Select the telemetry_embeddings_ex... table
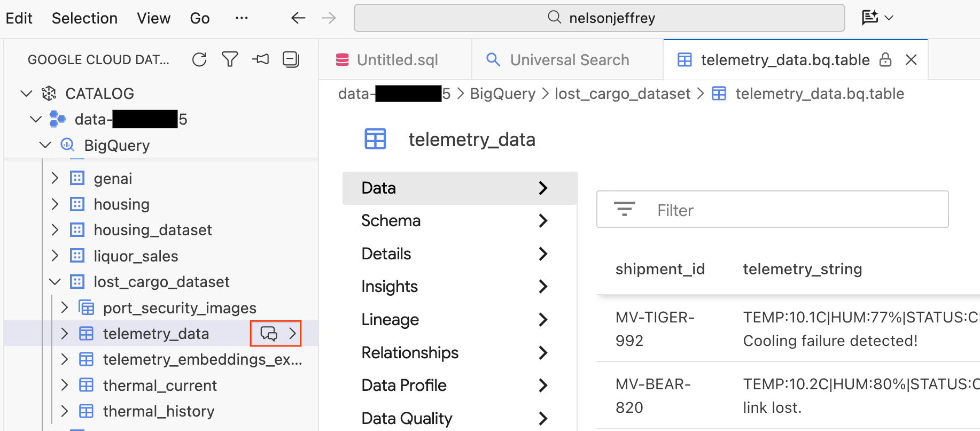The width and height of the screenshot is (980, 431). [203, 359]
